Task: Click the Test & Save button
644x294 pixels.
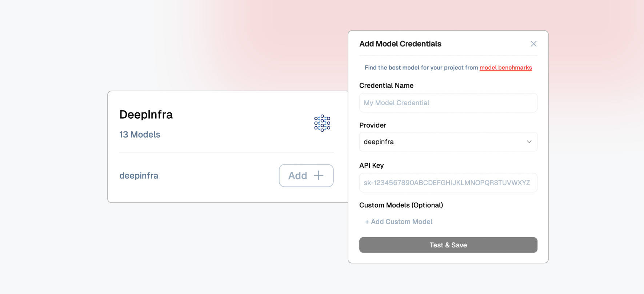Action: click(448, 245)
